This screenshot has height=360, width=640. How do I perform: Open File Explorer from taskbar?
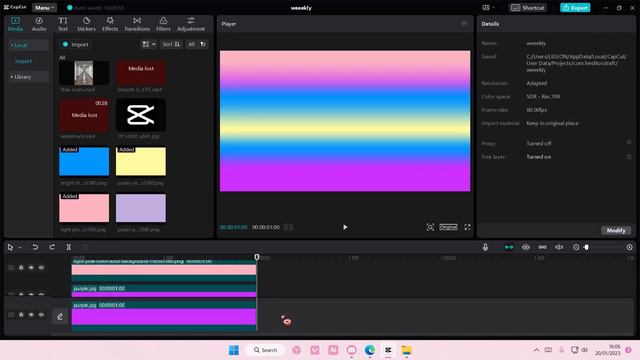407,350
